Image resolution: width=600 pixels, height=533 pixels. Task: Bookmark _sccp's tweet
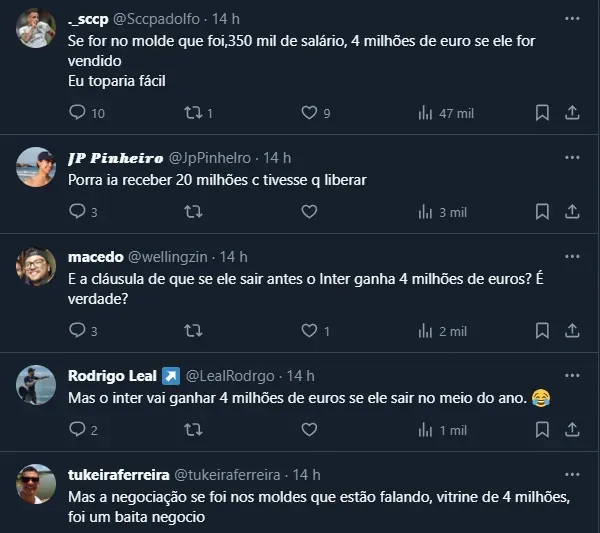click(x=541, y=113)
